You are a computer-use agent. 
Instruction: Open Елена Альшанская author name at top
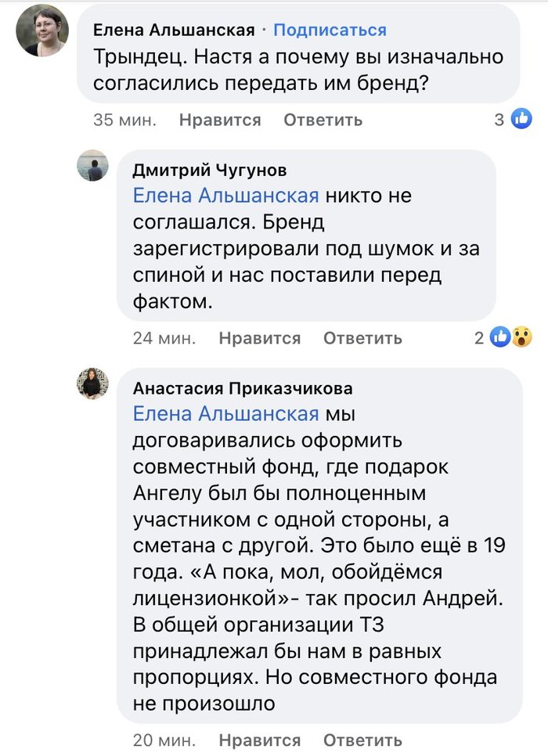(173, 30)
